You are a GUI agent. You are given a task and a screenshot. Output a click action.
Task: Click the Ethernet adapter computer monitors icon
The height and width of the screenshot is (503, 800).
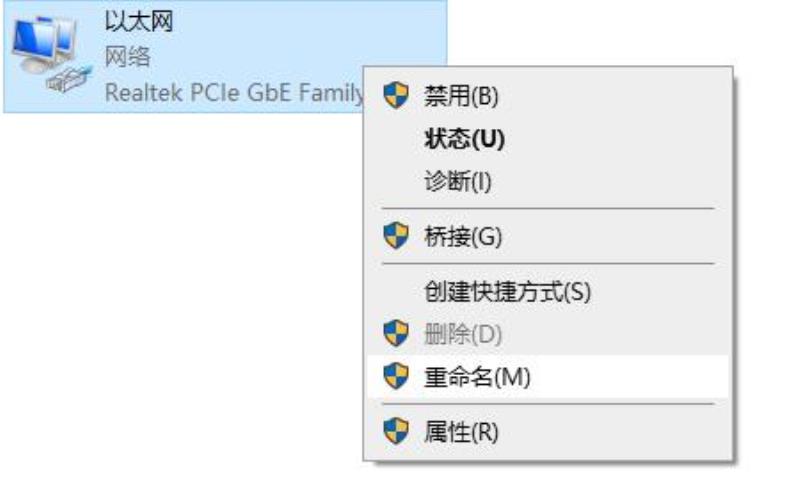click(x=43, y=43)
